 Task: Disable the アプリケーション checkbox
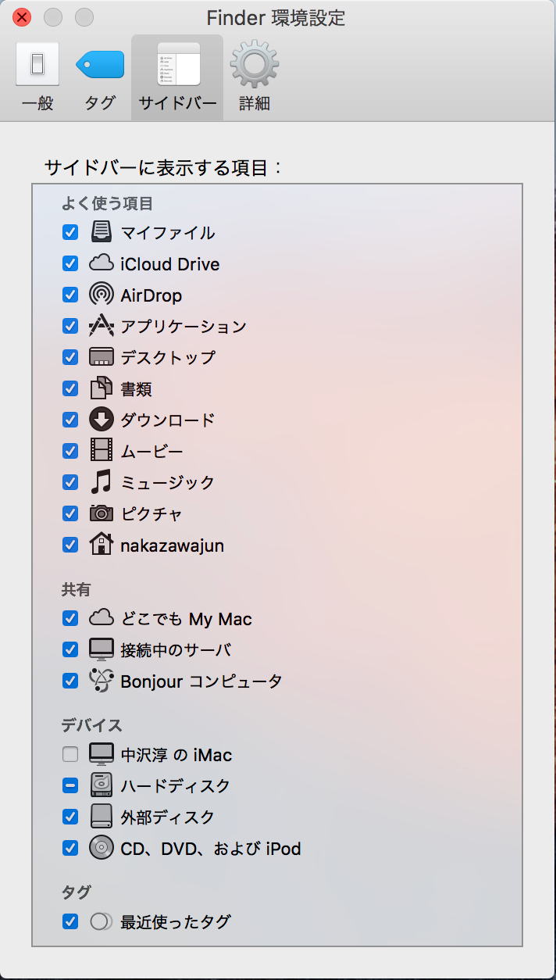(70, 326)
